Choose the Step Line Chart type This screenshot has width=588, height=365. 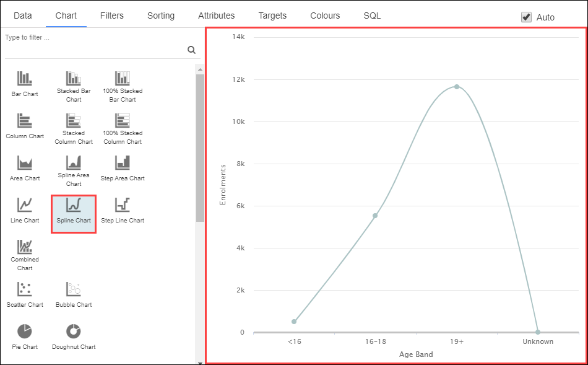point(122,208)
